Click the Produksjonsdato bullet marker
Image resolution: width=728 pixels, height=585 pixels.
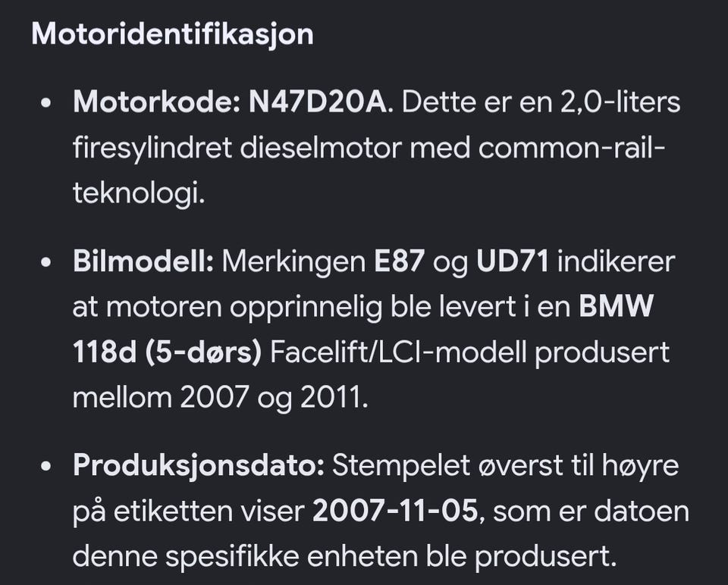[45, 467]
